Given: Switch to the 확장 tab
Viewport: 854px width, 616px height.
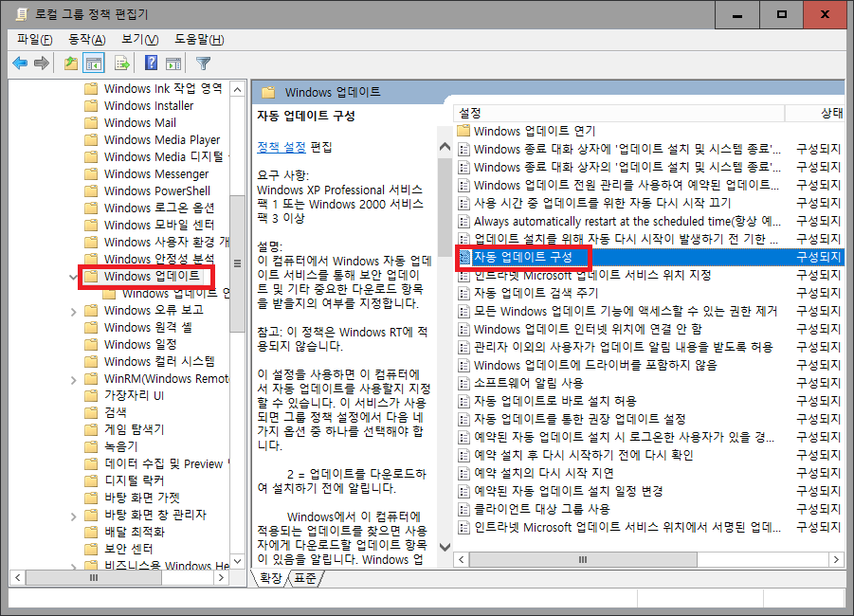Looking at the screenshot, I should pos(271,578).
